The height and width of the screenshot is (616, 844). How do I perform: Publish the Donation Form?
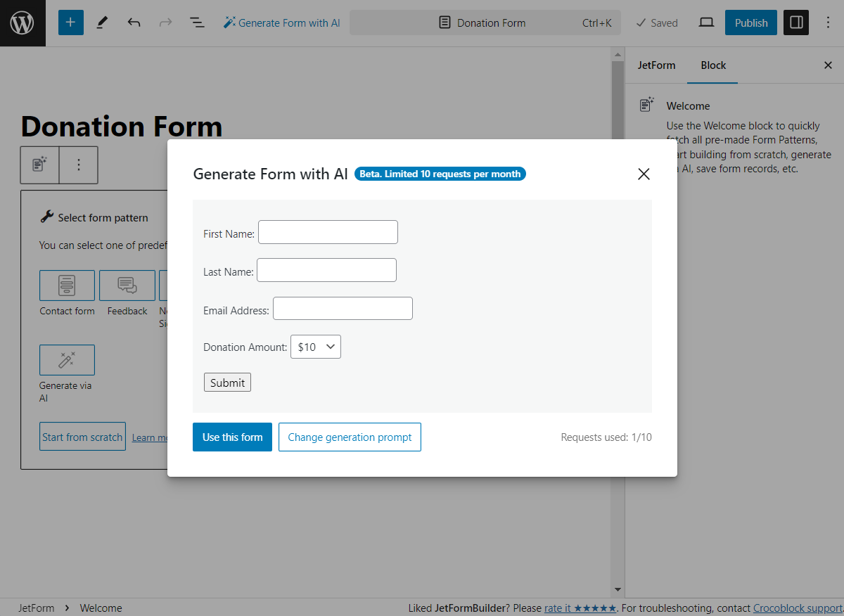[750, 23]
